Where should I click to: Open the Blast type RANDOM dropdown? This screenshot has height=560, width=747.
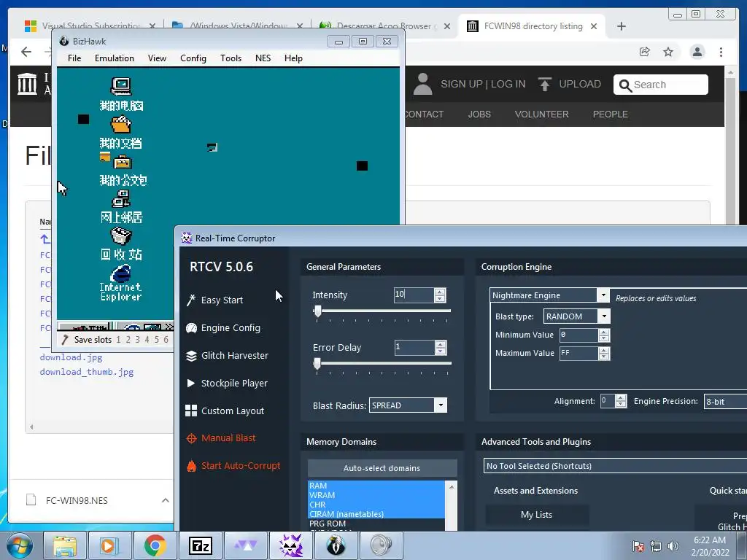(604, 316)
